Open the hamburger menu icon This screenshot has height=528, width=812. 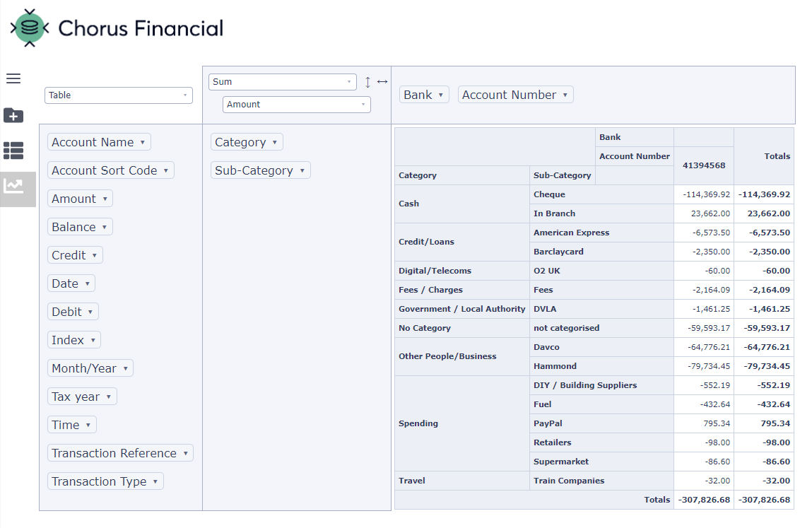(x=13, y=78)
